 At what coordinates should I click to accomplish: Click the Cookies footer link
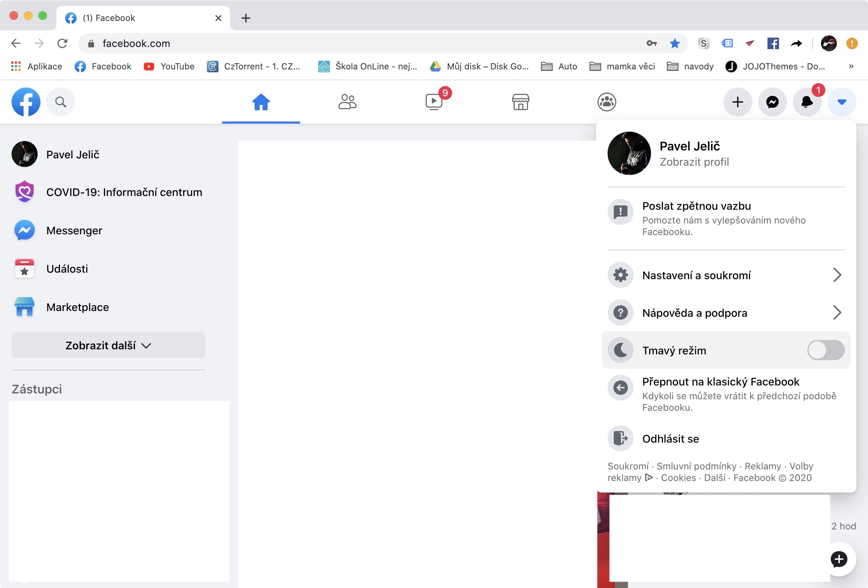click(678, 478)
